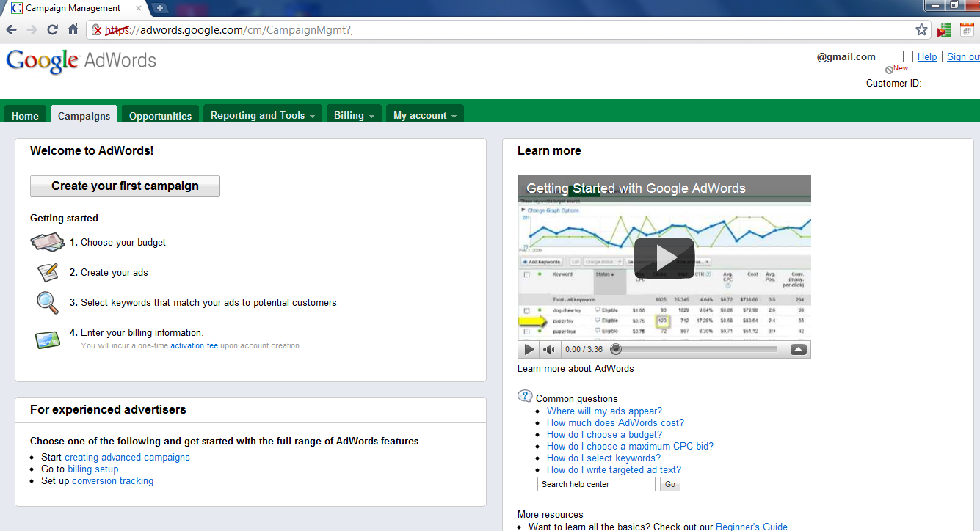Viewport: 980px width, 531px height.
Task: Select the Campaigns tab
Action: coord(84,115)
